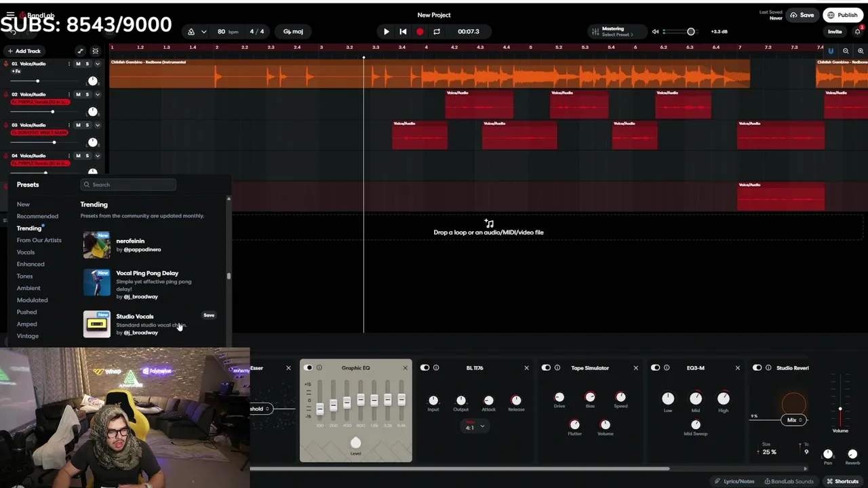Screen dimensions: 868x488
Task: Show BL 1176 info icon
Action: pyautogui.click(x=436, y=367)
